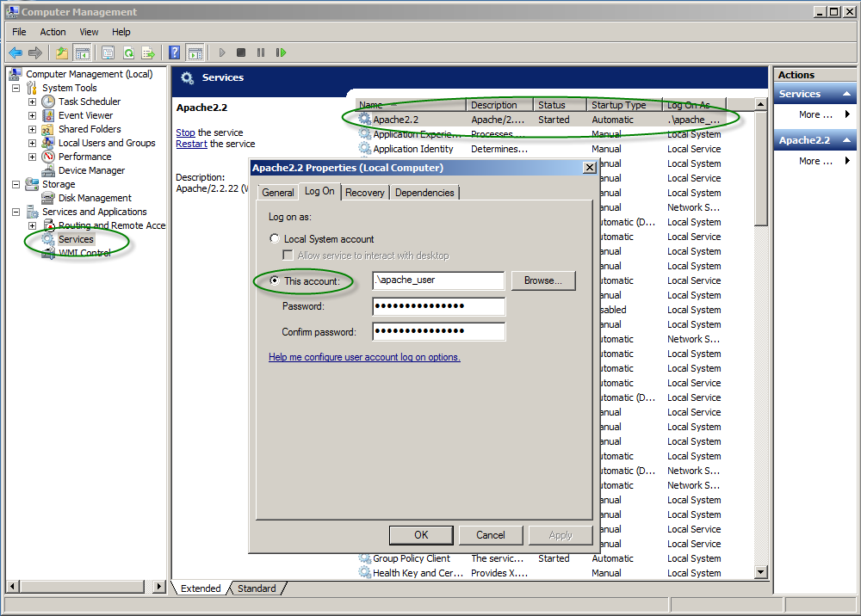Expand the Task Scheduler tree node
This screenshot has width=861, height=616.
[x=33, y=102]
